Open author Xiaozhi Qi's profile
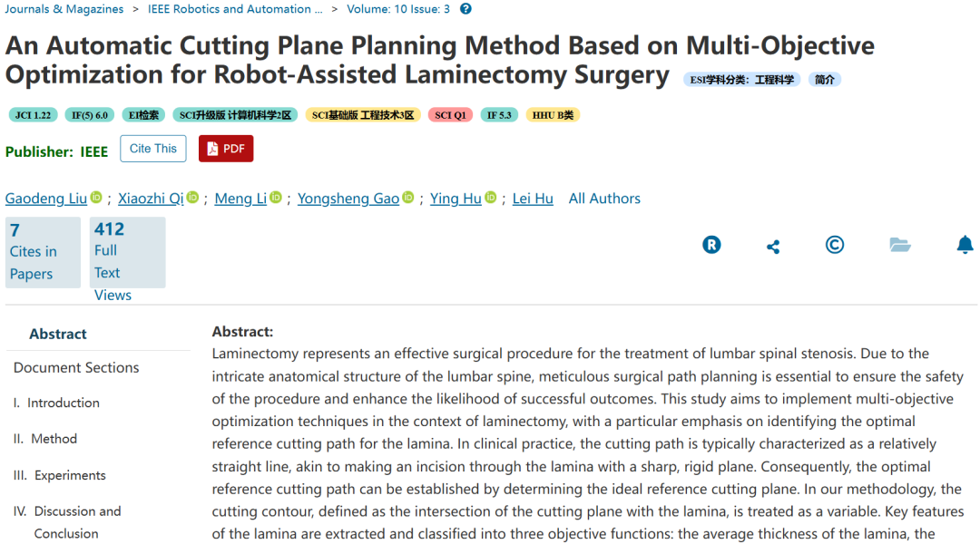This screenshot has height=544, width=980. click(x=152, y=199)
